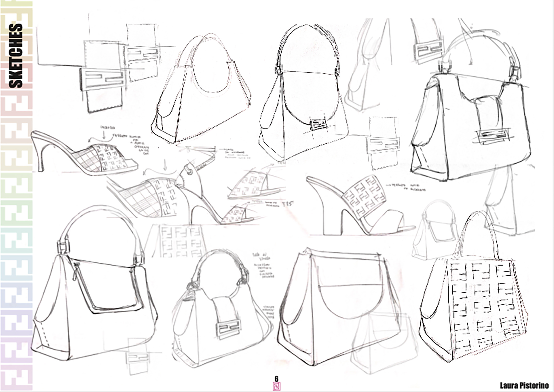Click the triangular bag with oval handle
554x392 pixels.
[201, 89]
